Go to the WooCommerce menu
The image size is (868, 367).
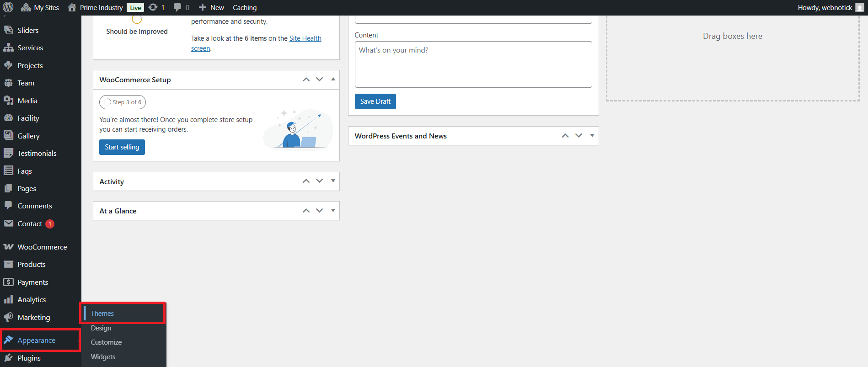pyautogui.click(x=42, y=247)
